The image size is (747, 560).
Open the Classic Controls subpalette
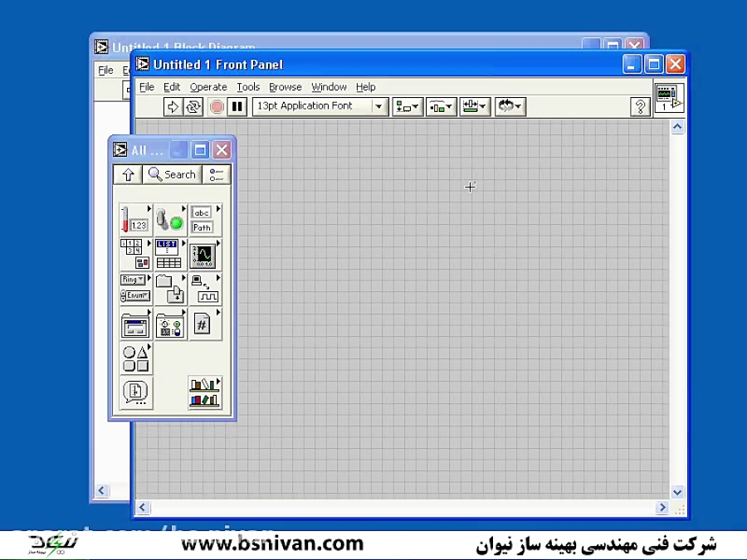[x=170, y=324]
